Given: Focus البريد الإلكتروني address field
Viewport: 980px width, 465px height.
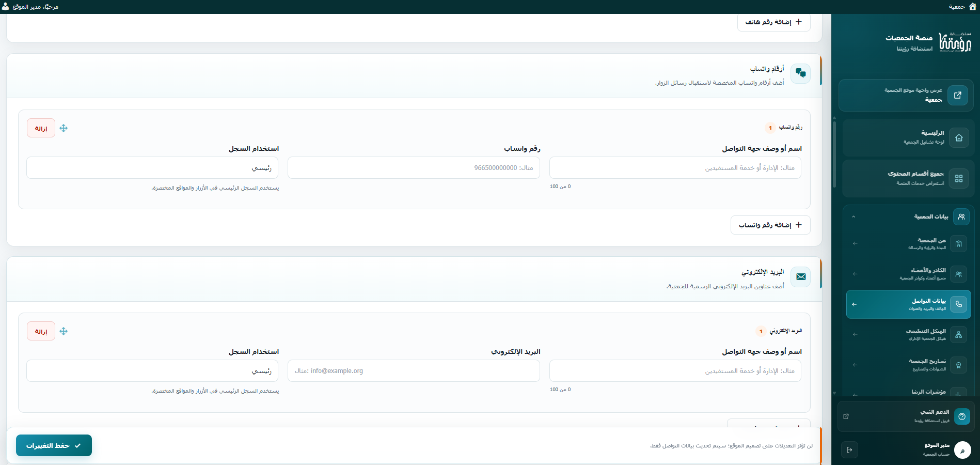Looking at the screenshot, I should (x=414, y=371).
